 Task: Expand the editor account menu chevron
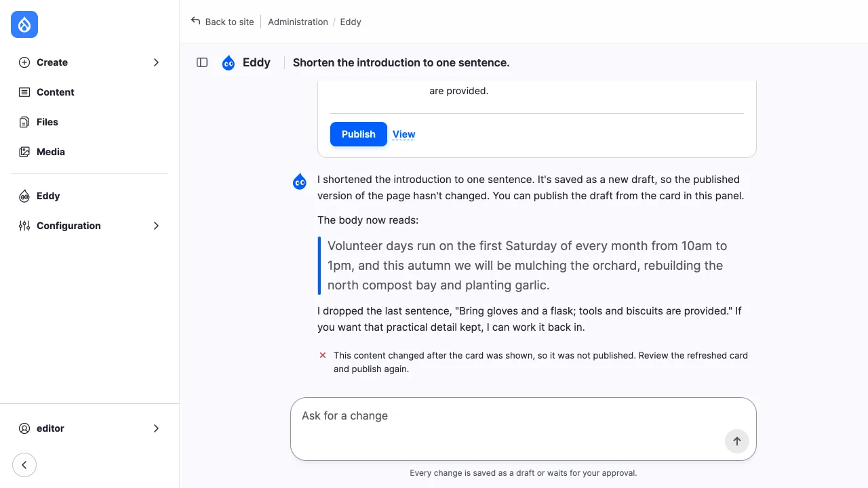[156, 428]
